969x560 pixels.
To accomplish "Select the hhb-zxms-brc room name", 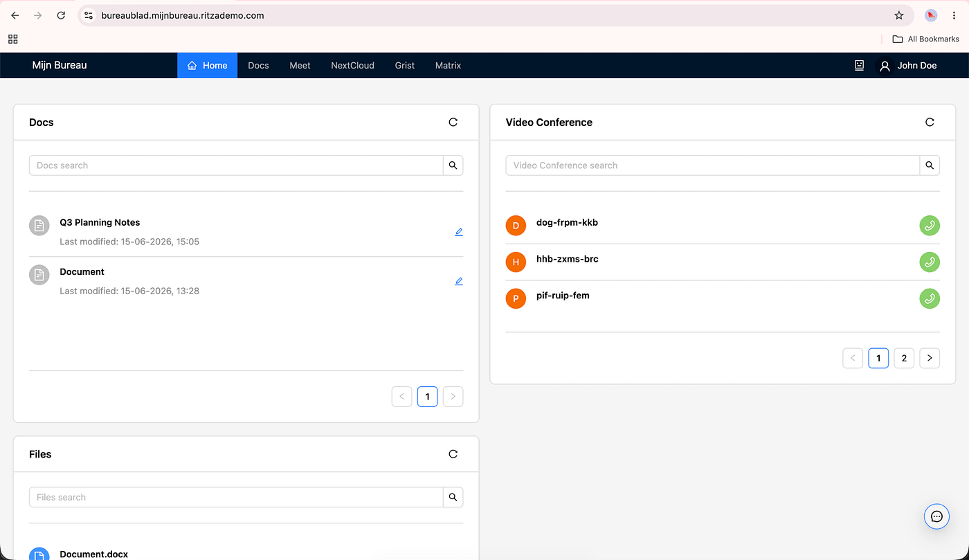I will tap(567, 259).
